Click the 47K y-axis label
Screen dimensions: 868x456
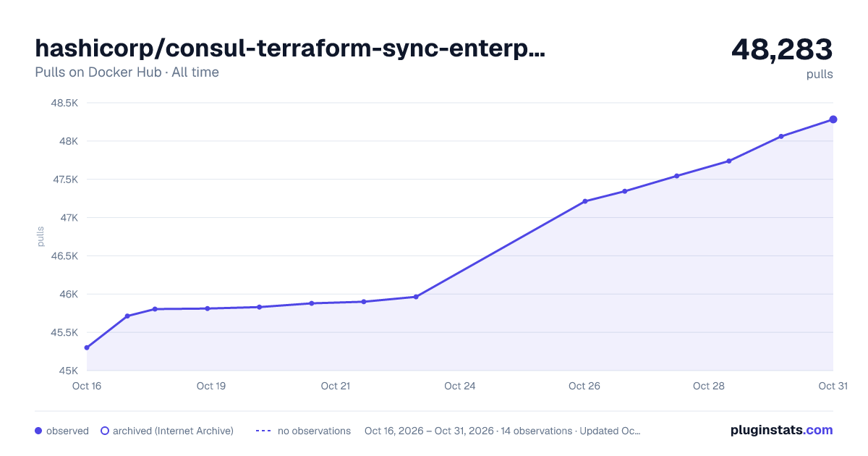point(68,218)
